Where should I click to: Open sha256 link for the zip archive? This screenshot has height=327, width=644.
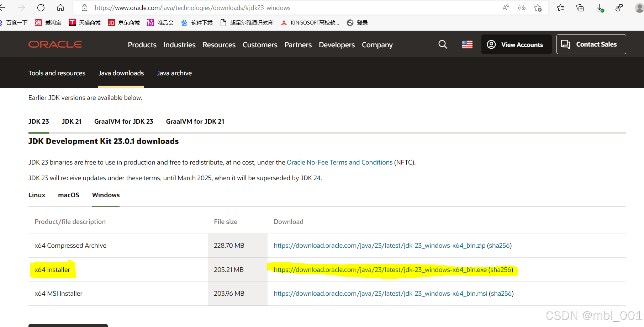pos(499,246)
